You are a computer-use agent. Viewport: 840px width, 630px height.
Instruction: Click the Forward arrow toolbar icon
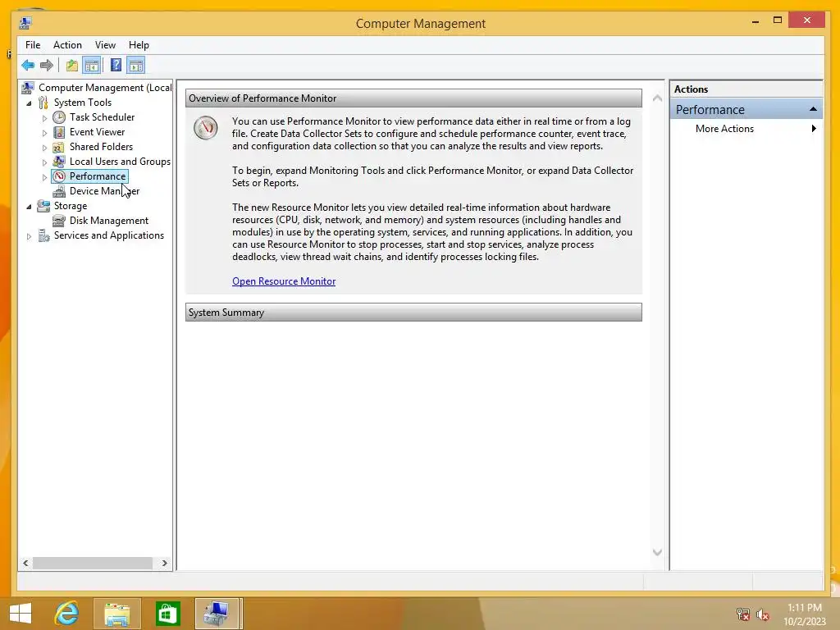point(47,66)
